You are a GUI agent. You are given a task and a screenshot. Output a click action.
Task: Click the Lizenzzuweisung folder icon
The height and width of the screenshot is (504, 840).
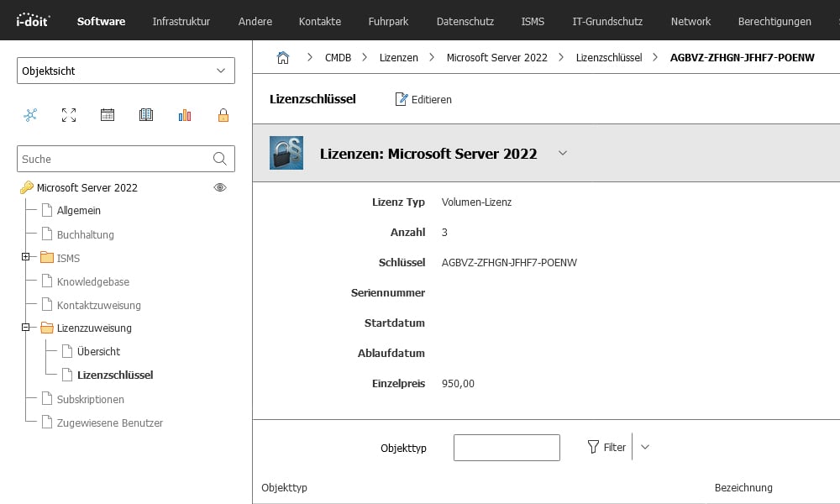(x=47, y=328)
